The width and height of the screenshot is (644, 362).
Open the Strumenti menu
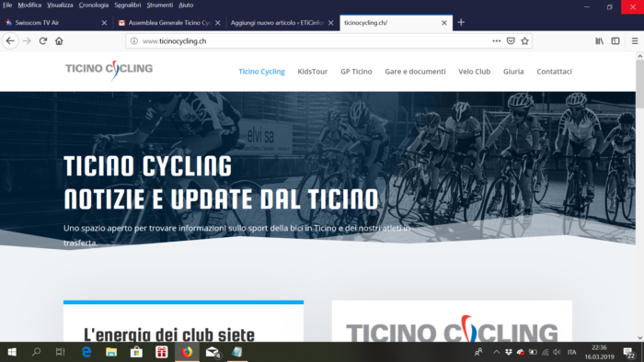click(x=160, y=5)
